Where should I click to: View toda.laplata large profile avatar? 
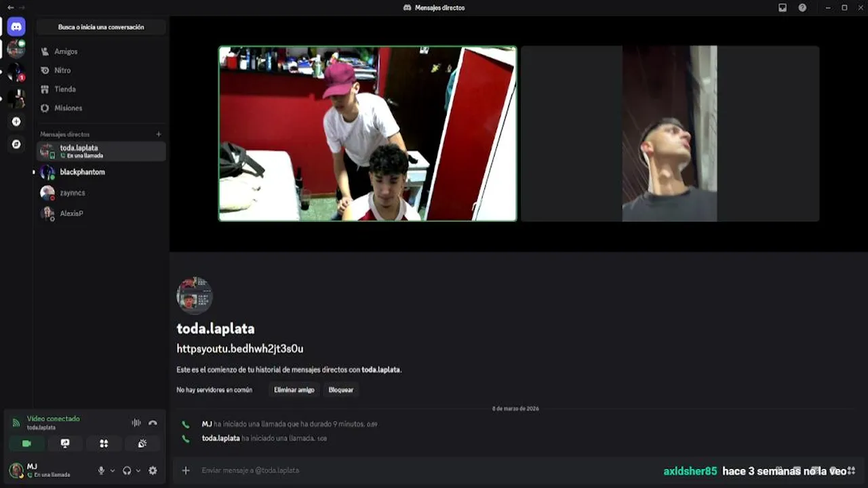(195, 296)
